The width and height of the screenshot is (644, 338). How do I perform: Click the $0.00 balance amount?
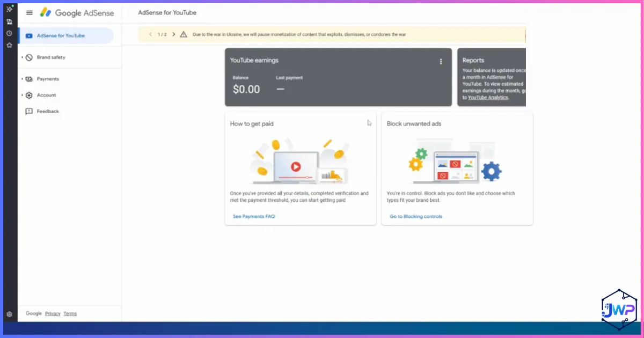pos(246,90)
